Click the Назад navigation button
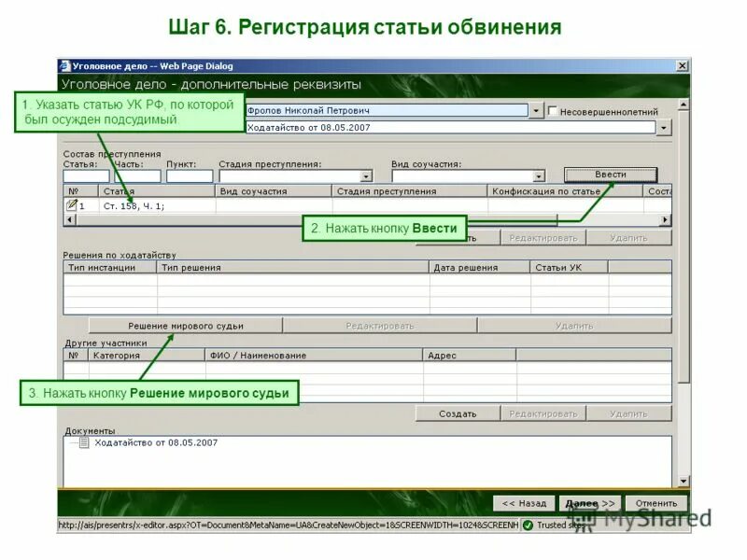 pyautogui.click(x=523, y=502)
